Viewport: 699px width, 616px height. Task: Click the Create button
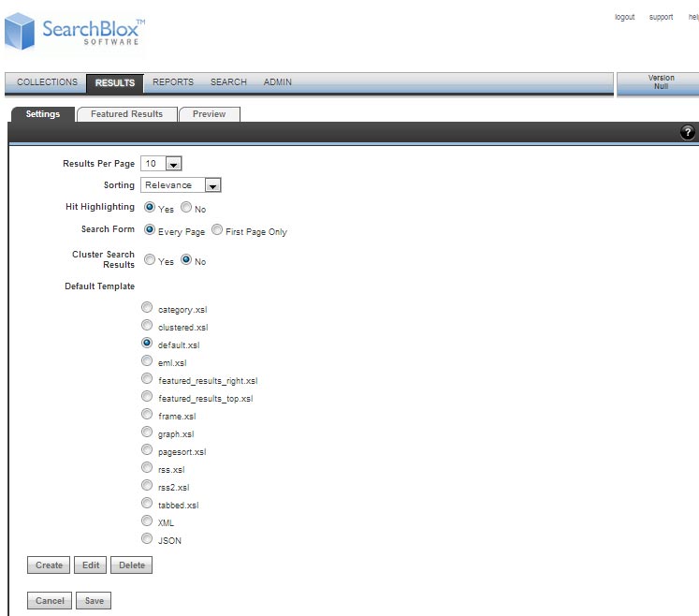(49, 565)
